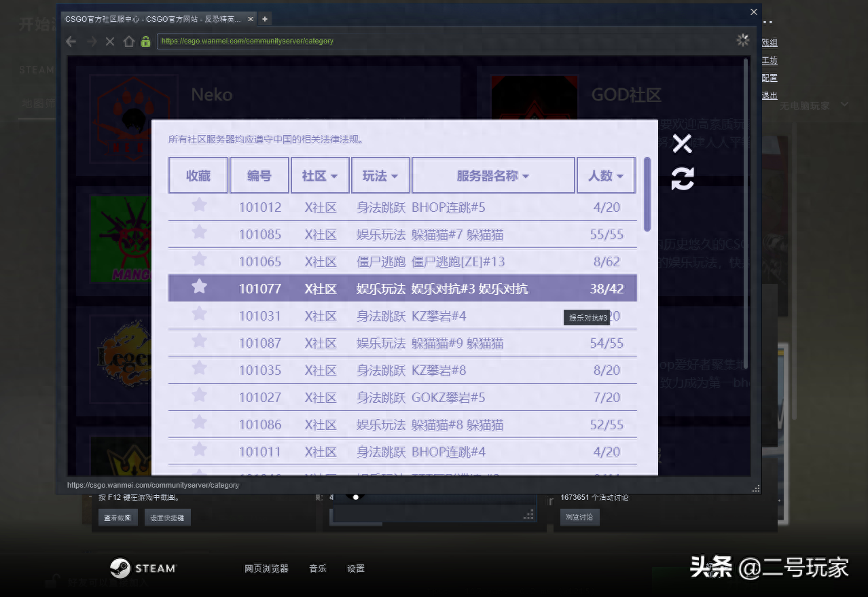The height and width of the screenshot is (597, 868).
Task: Open 网页浏览器 in Steam bottom bar
Action: point(266,568)
